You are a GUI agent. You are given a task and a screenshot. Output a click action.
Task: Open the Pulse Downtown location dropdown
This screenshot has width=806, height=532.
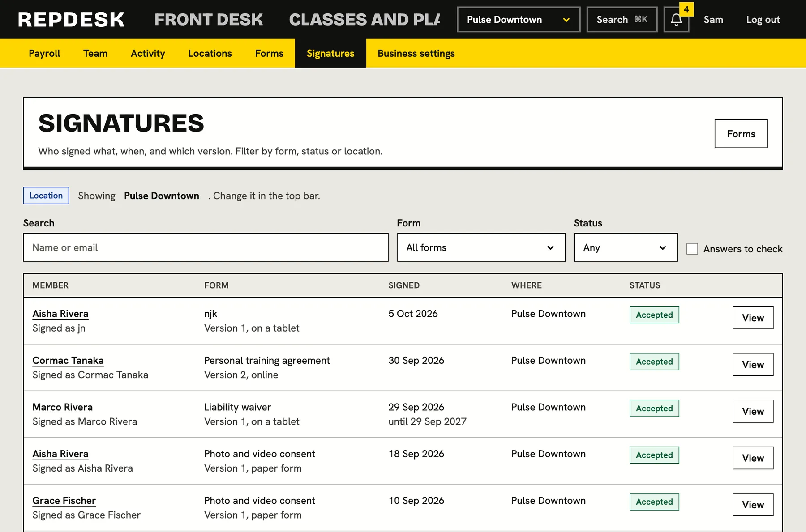(x=519, y=20)
